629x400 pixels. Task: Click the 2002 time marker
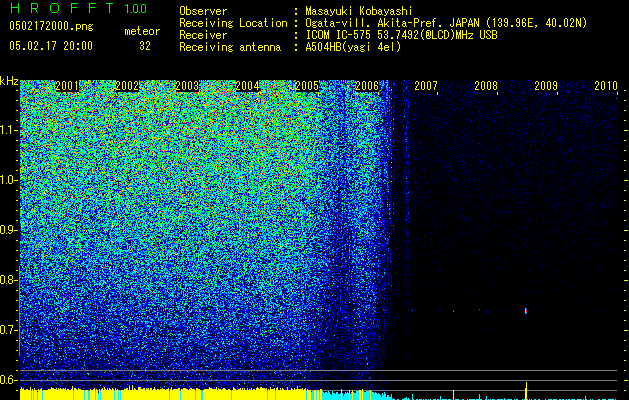127,86
